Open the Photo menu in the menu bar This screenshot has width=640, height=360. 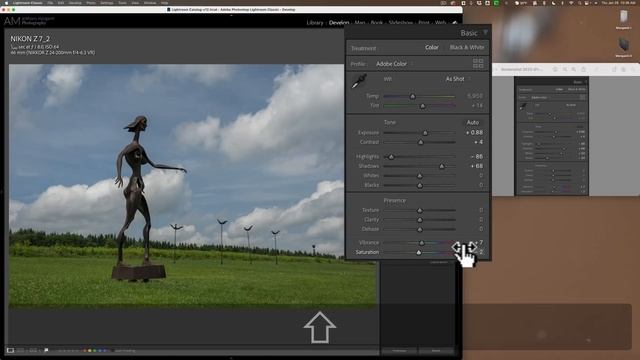click(91, 3)
